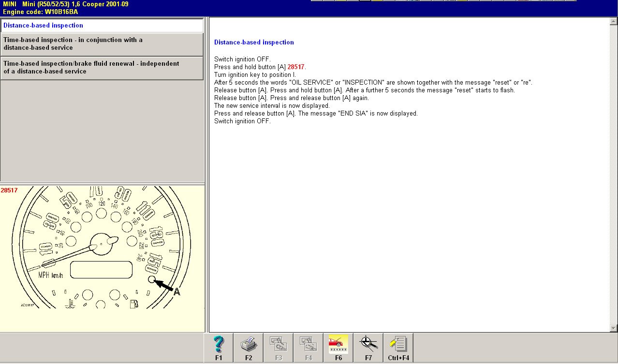618x364 pixels.
Task: Print the procedure using the F2 printer icon
Action: point(249,348)
